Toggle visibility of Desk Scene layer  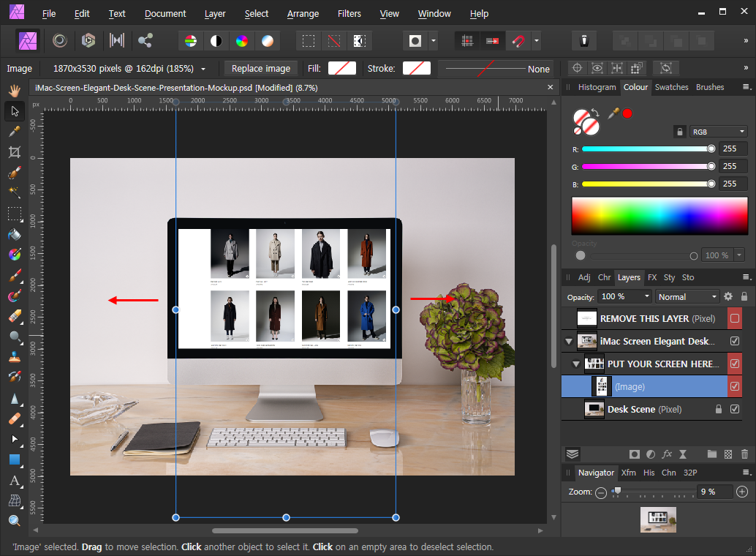[x=734, y=409]
